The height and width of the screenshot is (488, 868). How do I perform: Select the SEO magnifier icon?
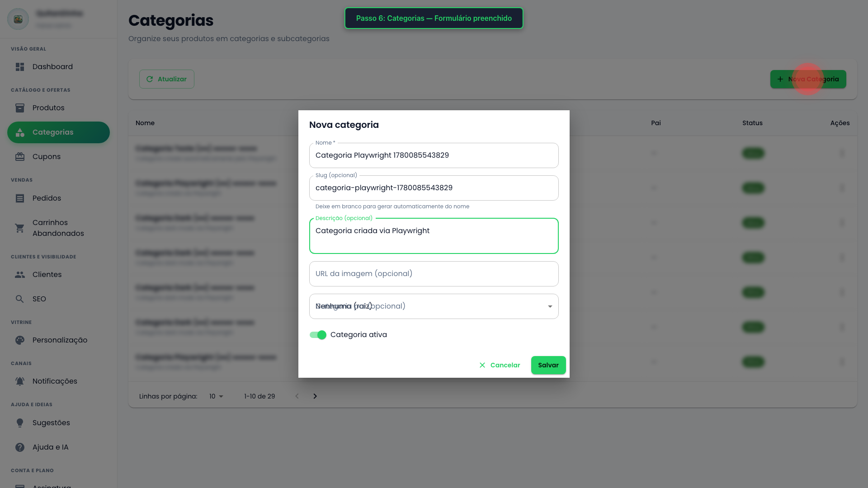20,299
